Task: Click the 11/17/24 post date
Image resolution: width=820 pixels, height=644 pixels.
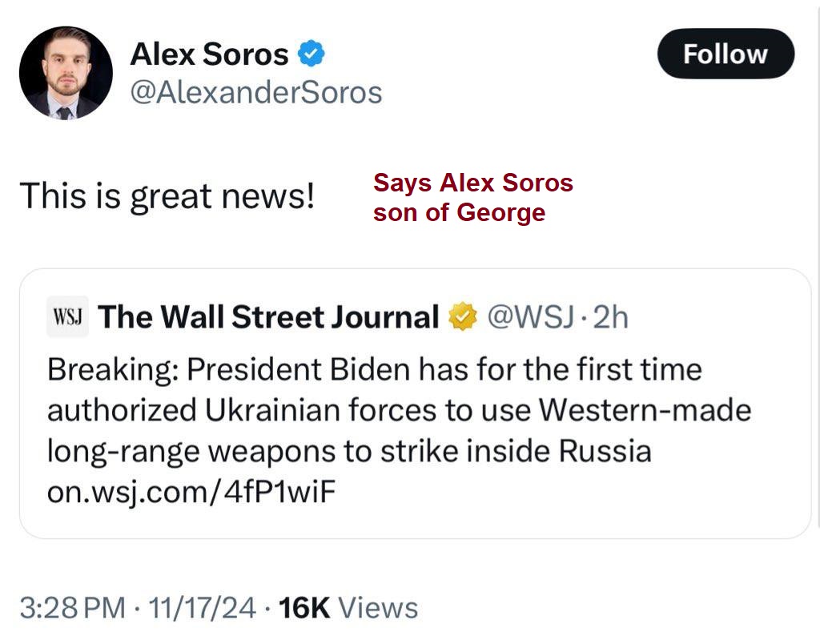Action: tap(200, 608)
